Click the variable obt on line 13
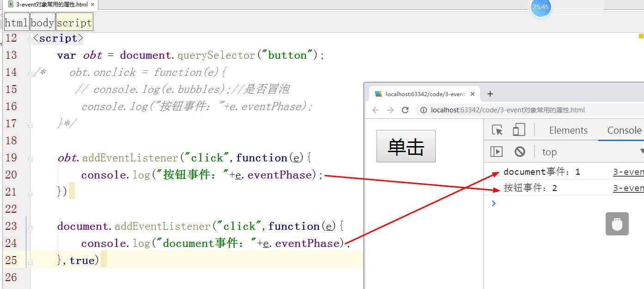The image size is (644, 289). [x=92, y=55]
